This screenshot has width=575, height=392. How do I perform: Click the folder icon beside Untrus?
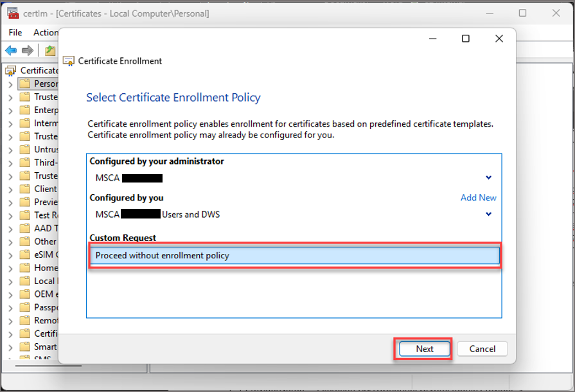pyautogui.click(x=24, y=150)
